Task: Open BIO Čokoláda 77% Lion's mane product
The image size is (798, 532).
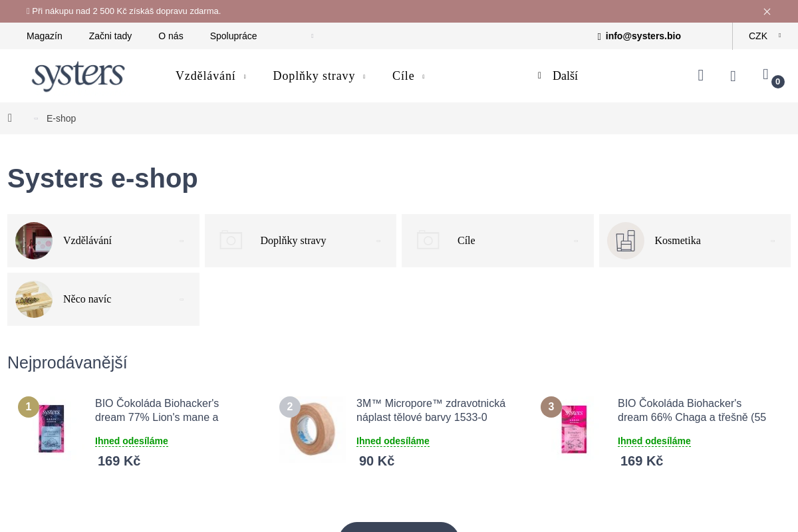Action: click(x=157, y=410)
